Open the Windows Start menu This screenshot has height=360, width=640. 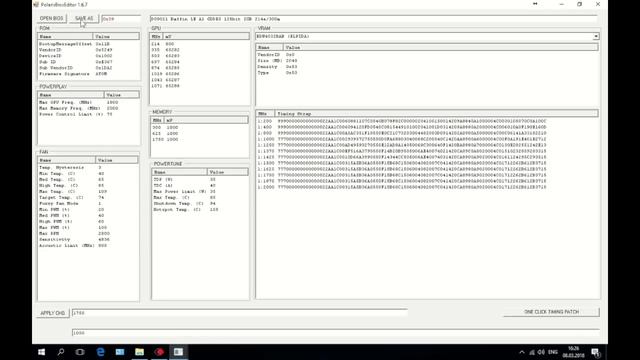point(41,352)
